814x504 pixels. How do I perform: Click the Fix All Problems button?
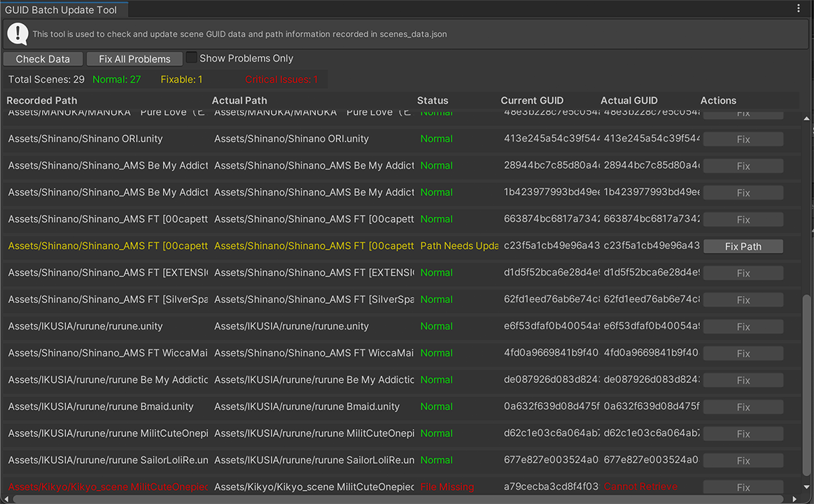pos(134,59)
